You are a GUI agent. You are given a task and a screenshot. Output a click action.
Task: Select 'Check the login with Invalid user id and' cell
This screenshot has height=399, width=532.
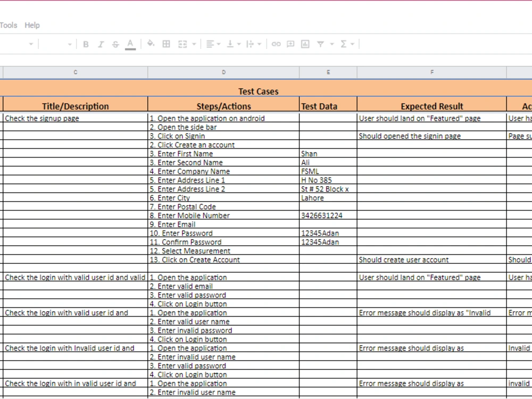tap(76, 348)
